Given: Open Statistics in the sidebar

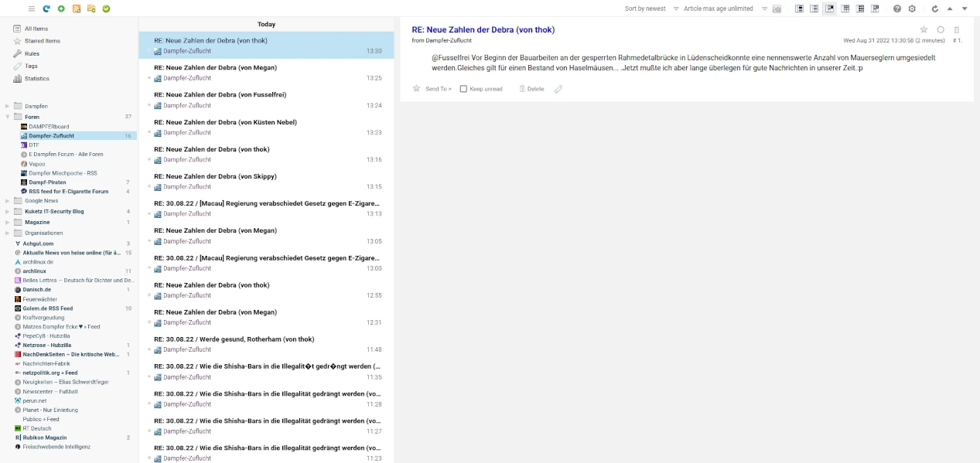Looking at the screenshot, I should click(x=36, y=78).
